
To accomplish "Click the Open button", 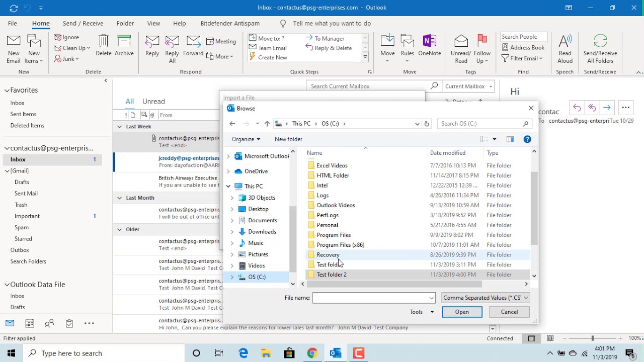I will pos(461,312).
